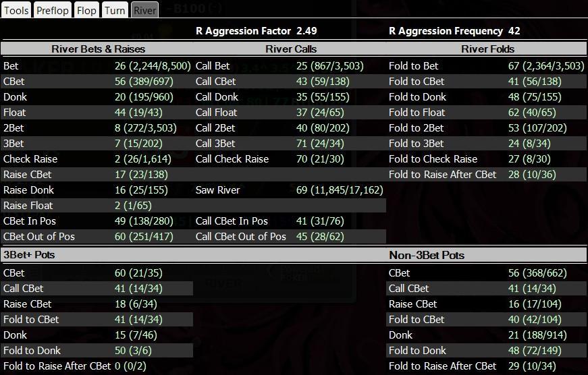Select 3Bet+ Pots Fold to Donk 50 (3/6)
588x375 pixels.
click(x=133, y=351)
